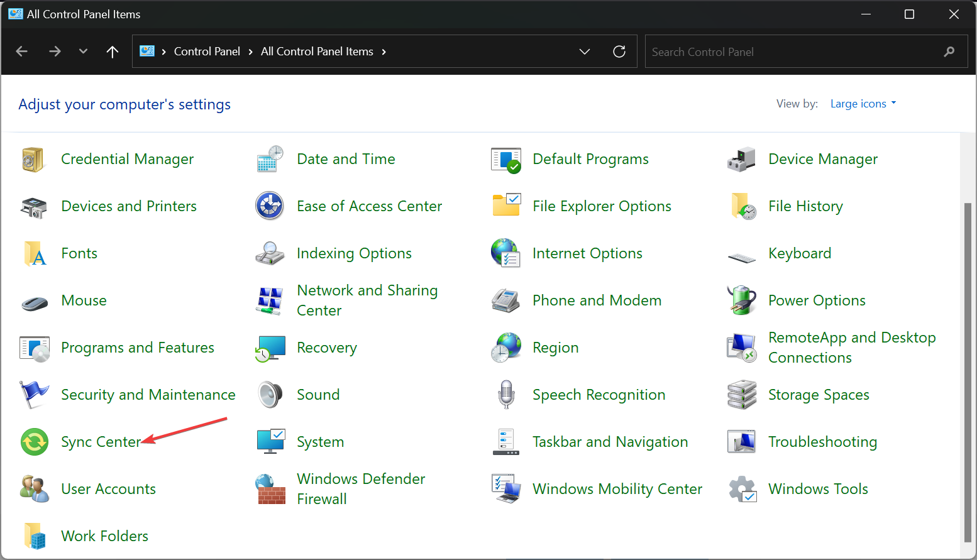This screenshot has width=977, height=560.
Task: Click the Work Folders icon
Action: tap(35, 536)
